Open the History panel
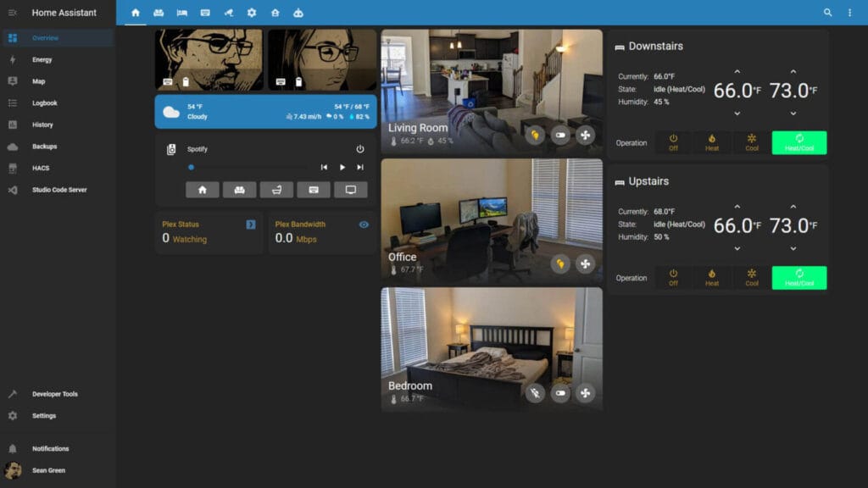This screenshot has height=488, width=868. coord(58,125)
